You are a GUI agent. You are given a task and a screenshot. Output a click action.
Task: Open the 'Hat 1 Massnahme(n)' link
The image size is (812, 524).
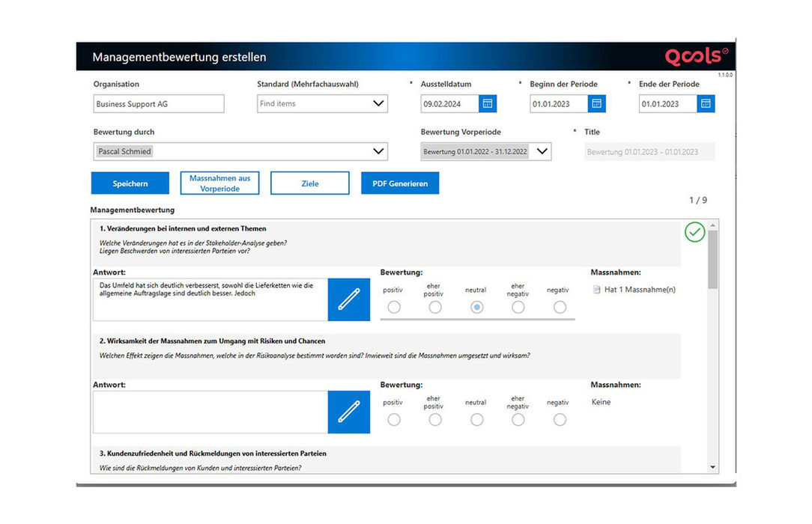tap(640, 290)
